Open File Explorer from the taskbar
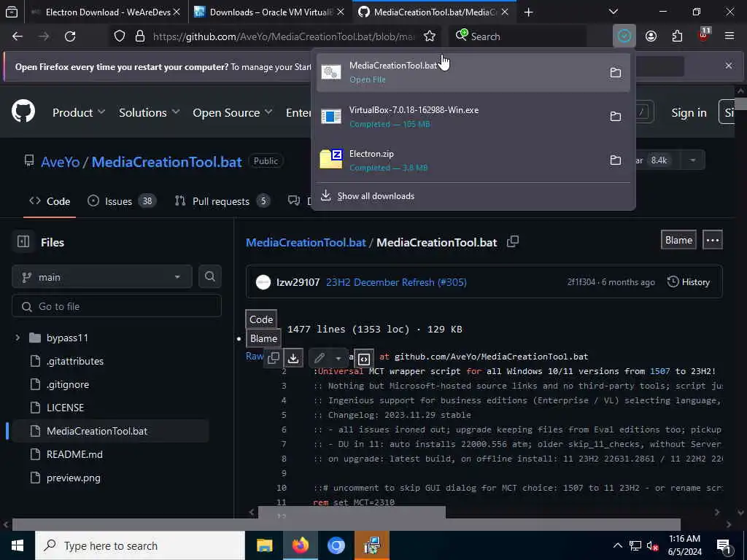The image size is (747, 560). pos(264,545)
